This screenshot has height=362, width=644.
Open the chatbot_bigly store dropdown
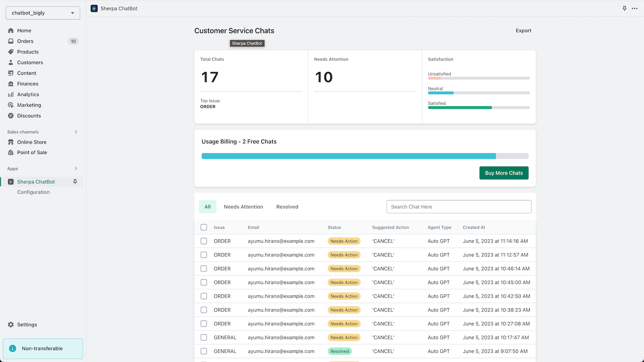[43, 13]
